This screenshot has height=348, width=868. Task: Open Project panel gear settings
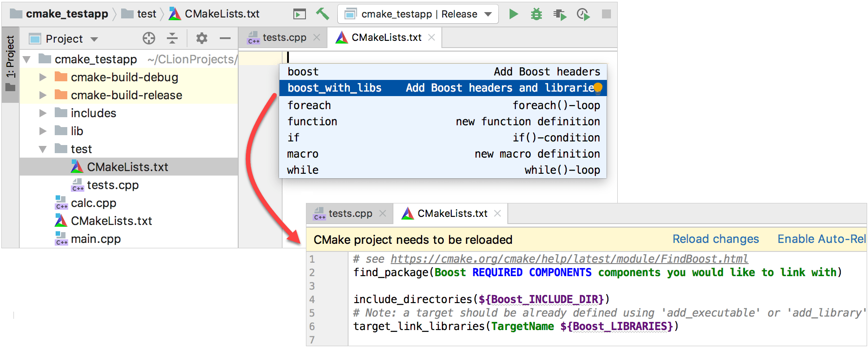(201, 39)
